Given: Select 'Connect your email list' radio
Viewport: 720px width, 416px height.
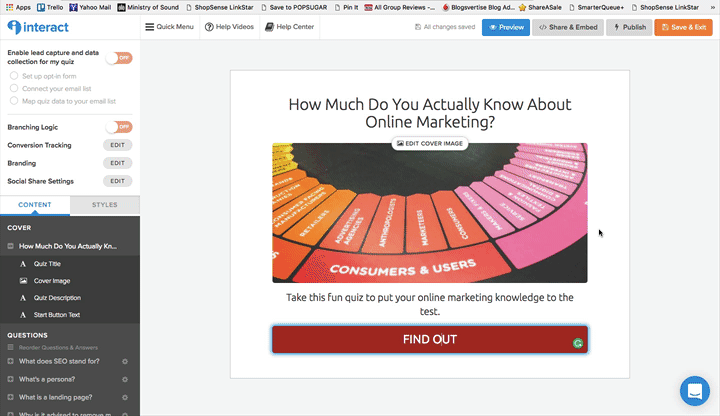Looking at the screenshot, I should (14, 88).
